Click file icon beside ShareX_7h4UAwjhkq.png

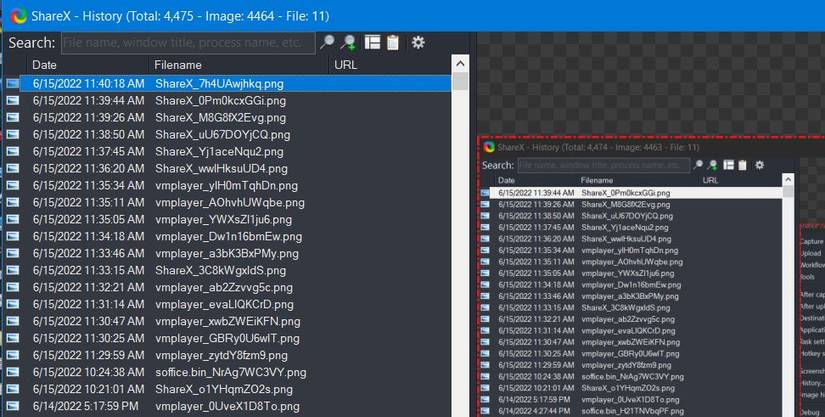tap(13, 83)
